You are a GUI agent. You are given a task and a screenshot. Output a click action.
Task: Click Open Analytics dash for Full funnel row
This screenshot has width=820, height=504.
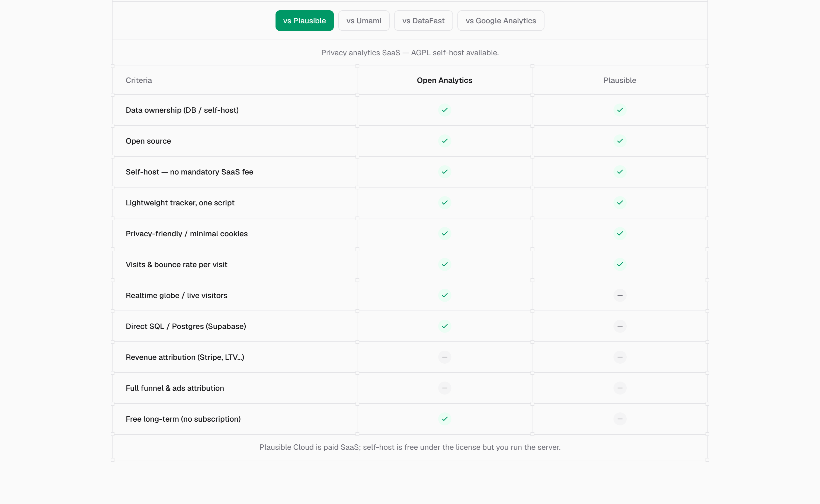444,388
